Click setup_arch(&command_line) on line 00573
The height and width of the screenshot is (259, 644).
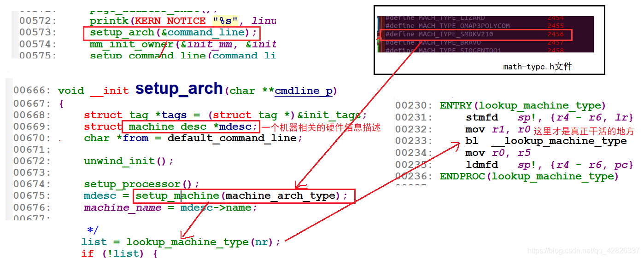pos(173,33)
